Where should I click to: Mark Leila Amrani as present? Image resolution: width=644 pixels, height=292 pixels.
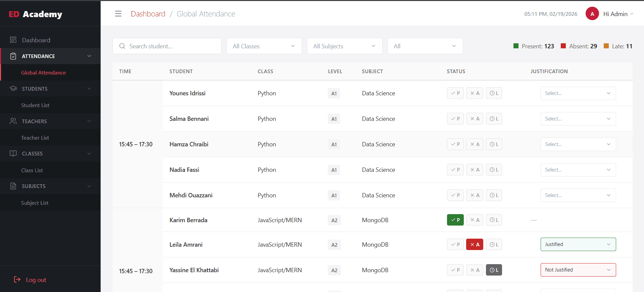(455, 244)
